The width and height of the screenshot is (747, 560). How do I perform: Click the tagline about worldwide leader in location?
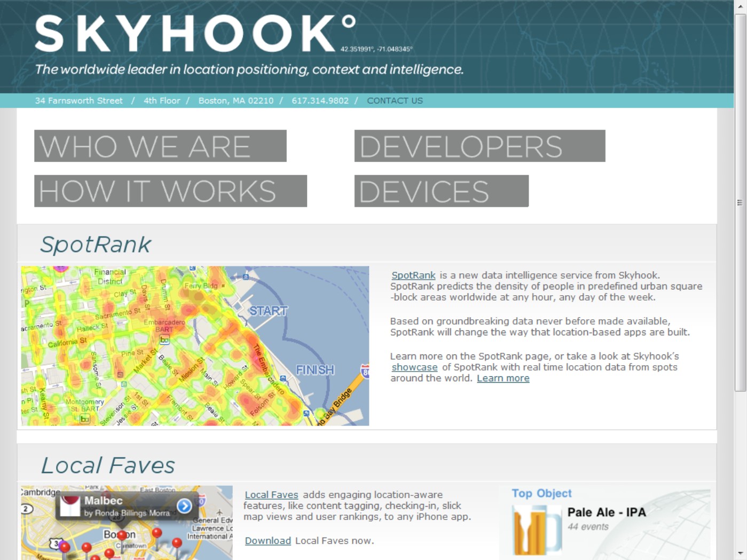pyautogui.click(x=249, y=69)
